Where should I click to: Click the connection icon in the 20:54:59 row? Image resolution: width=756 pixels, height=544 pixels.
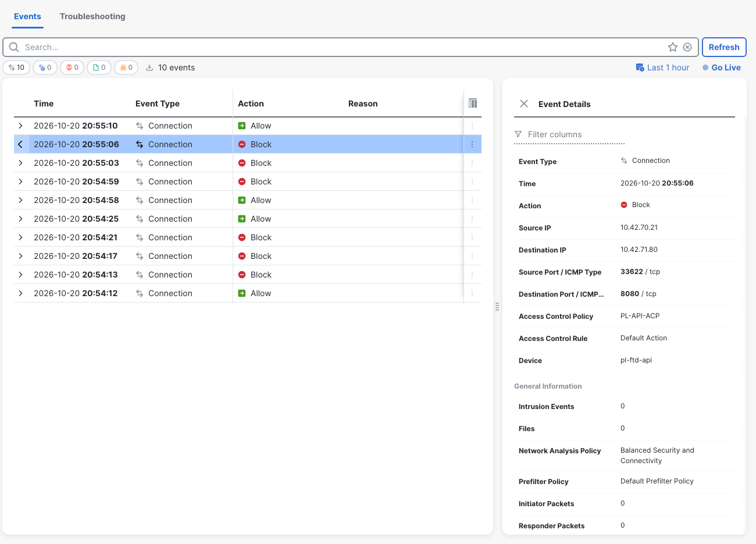[140, 182]
